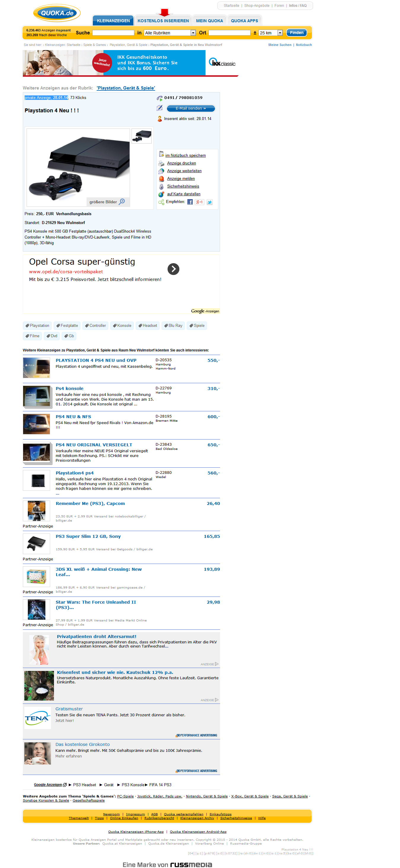Click the QUOKA.de logo
Screen dimensions: 400x868
(x=57, y=13)
